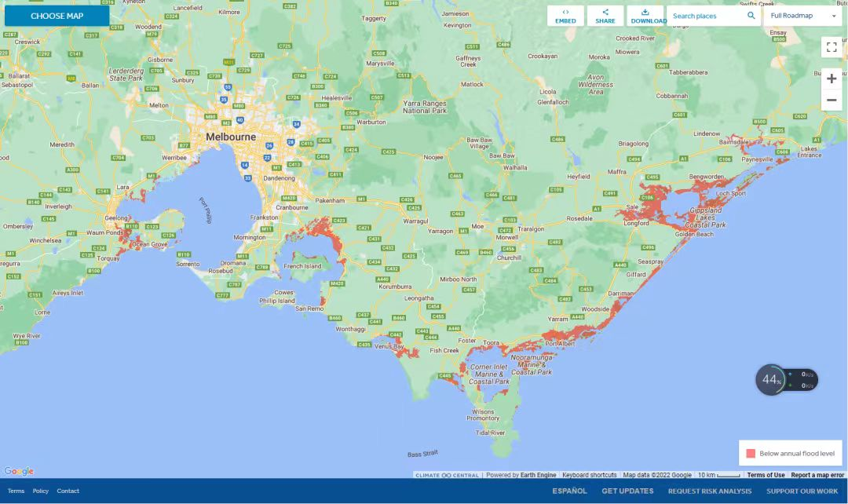This screenshot has height=504, width=848.
Task: Click the Venus Bay label
Action: 389,346
